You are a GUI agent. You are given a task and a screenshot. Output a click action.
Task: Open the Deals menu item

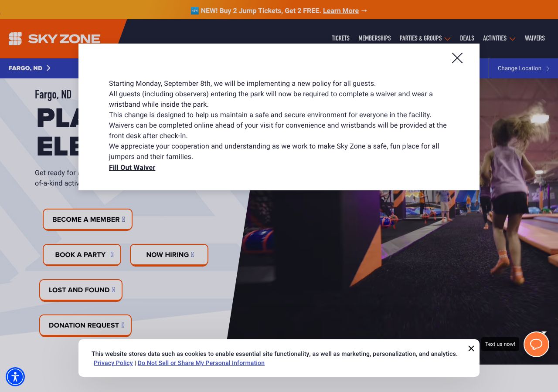point(467,38)
